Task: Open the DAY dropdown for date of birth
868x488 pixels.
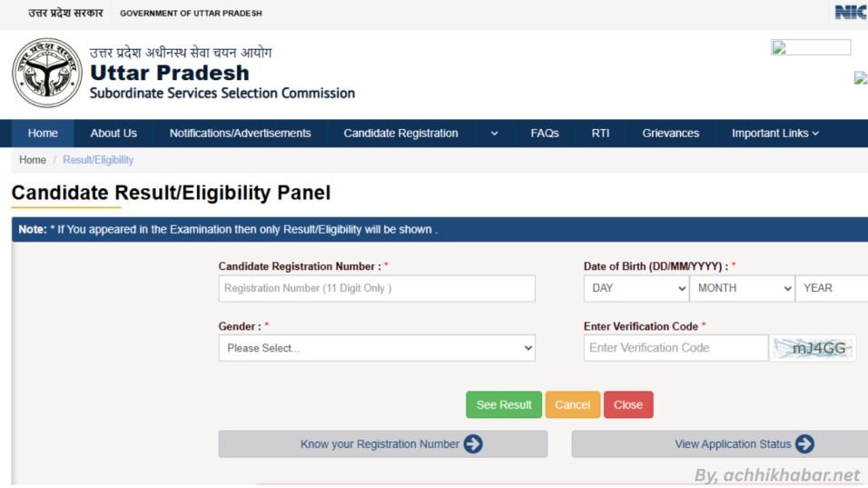Action: click(x=636, y=288)
